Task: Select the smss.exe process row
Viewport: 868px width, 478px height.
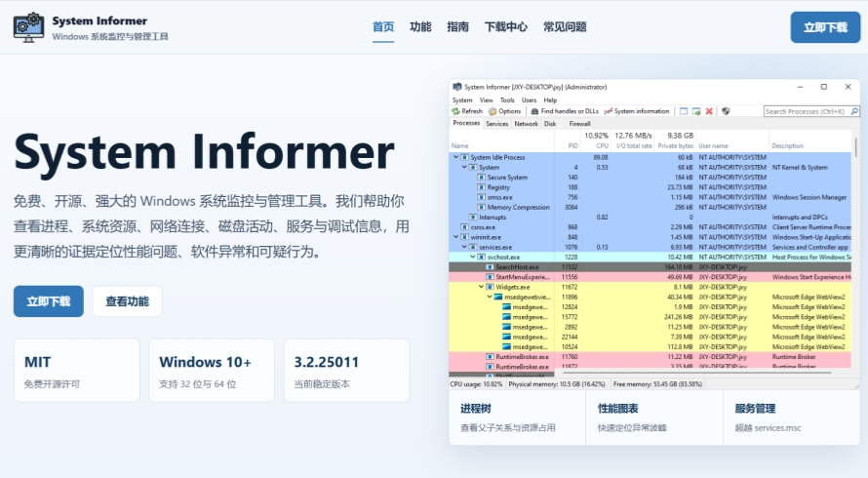Action: [651, 197]
